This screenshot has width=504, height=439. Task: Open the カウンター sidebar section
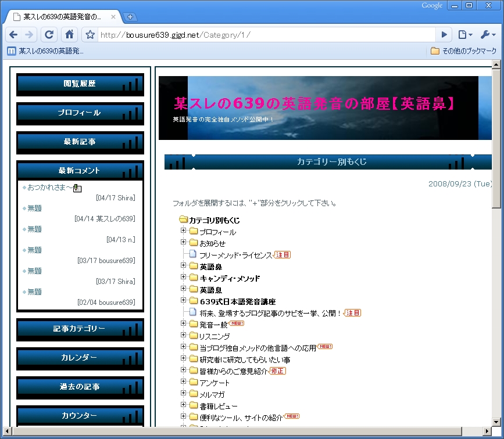pyautogui.click(x=80, y=416)
